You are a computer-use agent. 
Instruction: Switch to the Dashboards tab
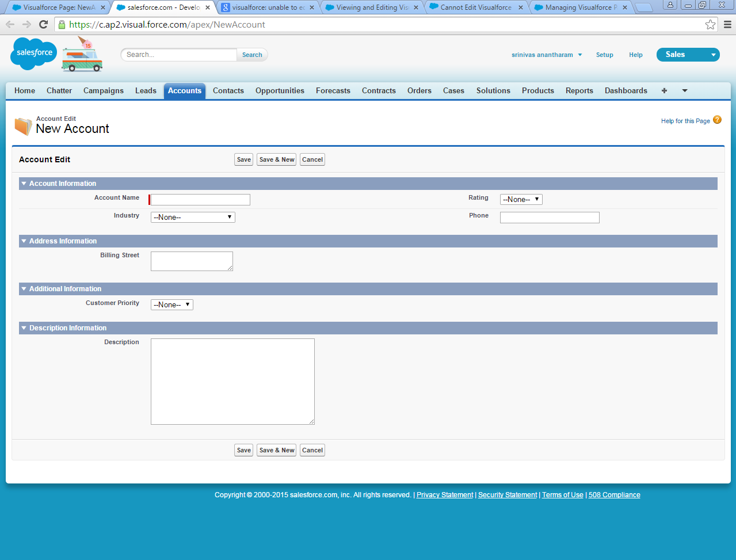(626, 91)
